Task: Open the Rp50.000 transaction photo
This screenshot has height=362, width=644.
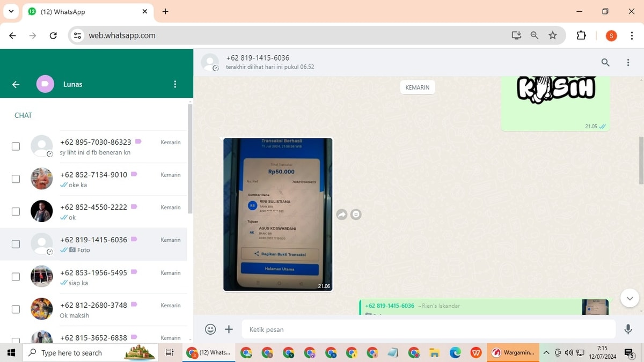Action: click(x=277, y=214)
